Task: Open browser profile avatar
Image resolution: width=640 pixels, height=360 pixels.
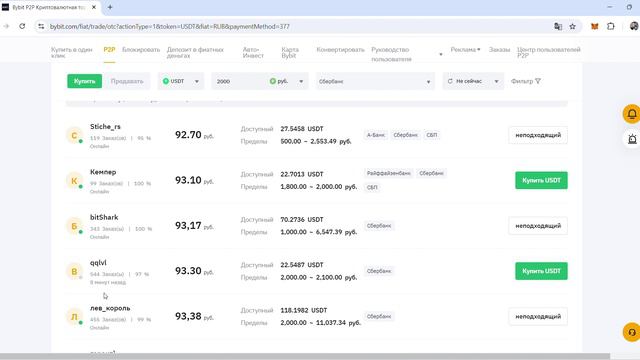Action: 634,26
